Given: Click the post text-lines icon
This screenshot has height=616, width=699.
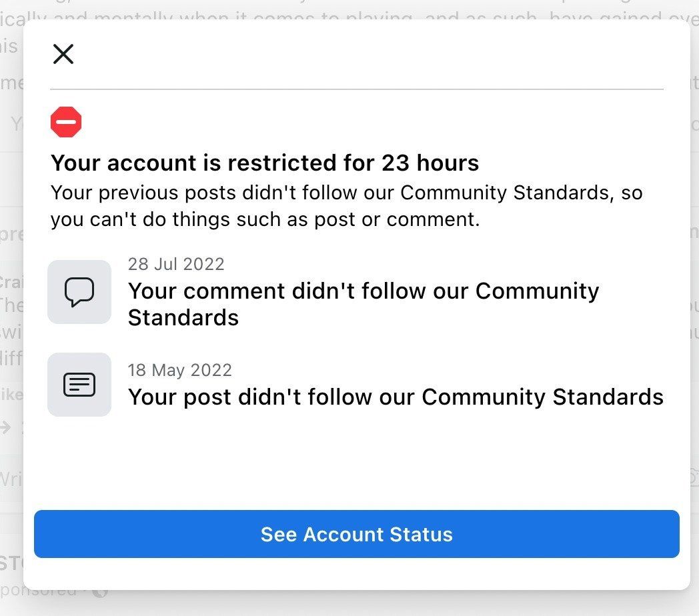Looking at the screenshot, I should pos(79,385).
